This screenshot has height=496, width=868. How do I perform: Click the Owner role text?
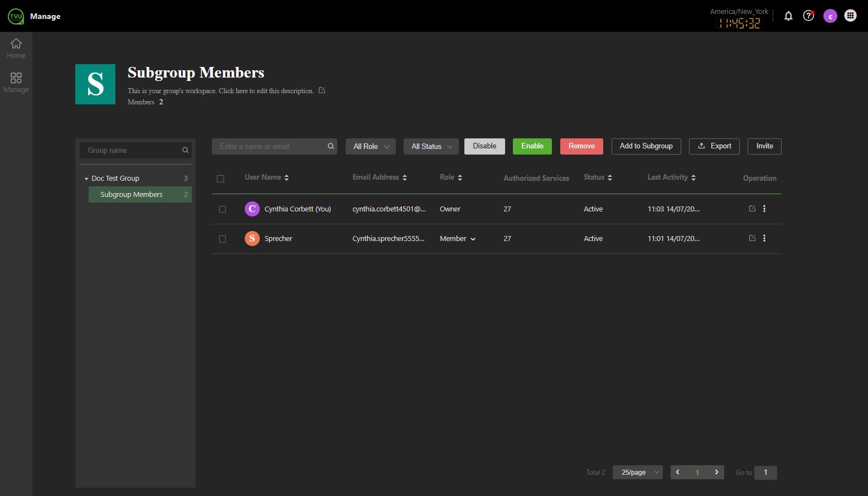450,209
